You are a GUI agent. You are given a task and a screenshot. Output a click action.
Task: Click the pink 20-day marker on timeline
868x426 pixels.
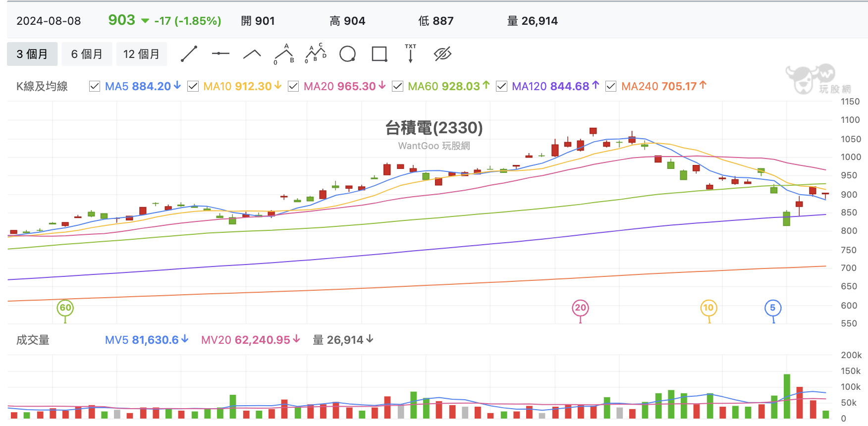(581, 308)
